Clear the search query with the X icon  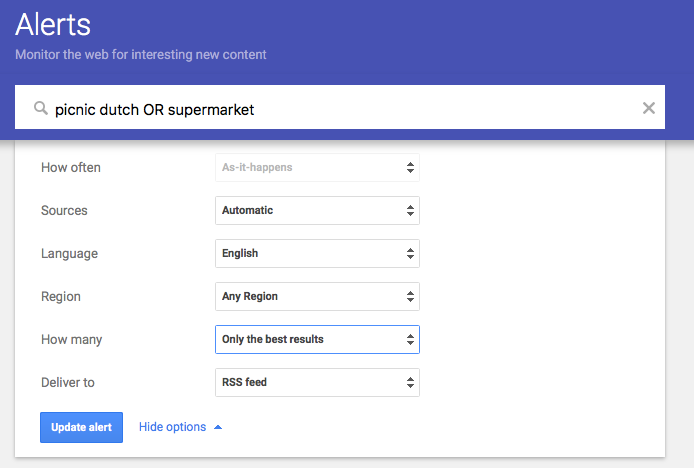[649, 108]
